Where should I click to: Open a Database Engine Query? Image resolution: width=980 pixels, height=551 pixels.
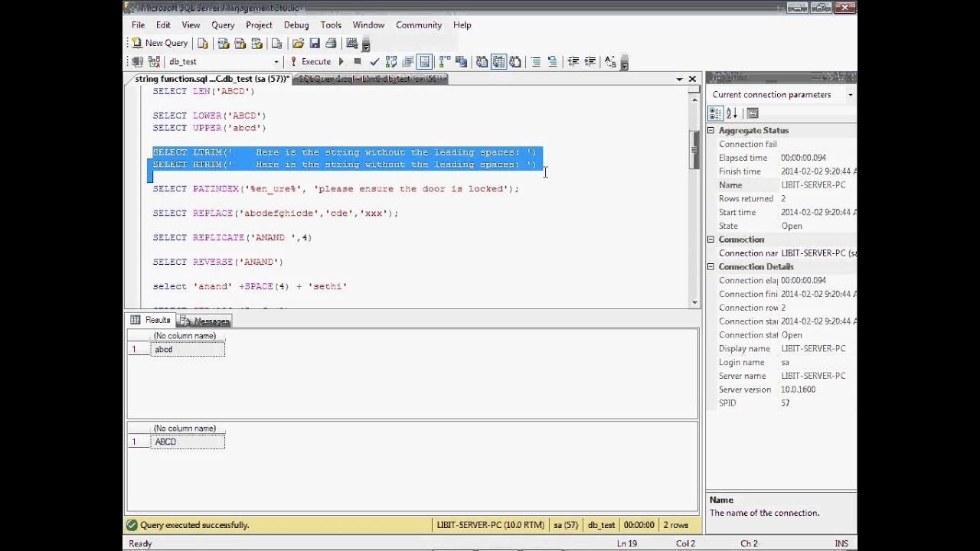point(202,44)
